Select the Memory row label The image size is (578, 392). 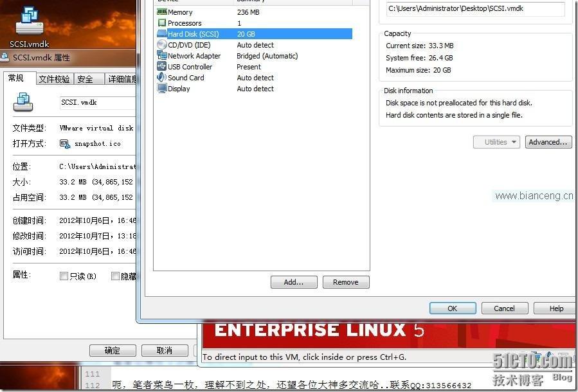pos(180,12)
